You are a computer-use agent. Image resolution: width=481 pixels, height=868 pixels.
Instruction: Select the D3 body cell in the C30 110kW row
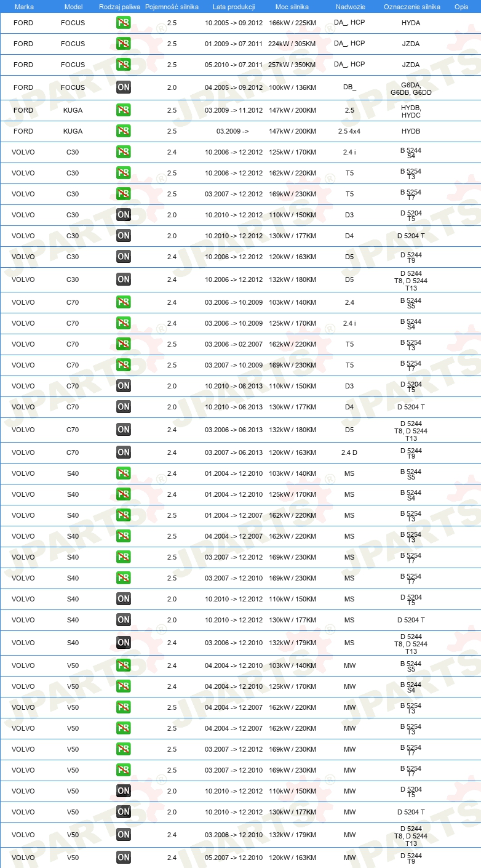point(349,215)
